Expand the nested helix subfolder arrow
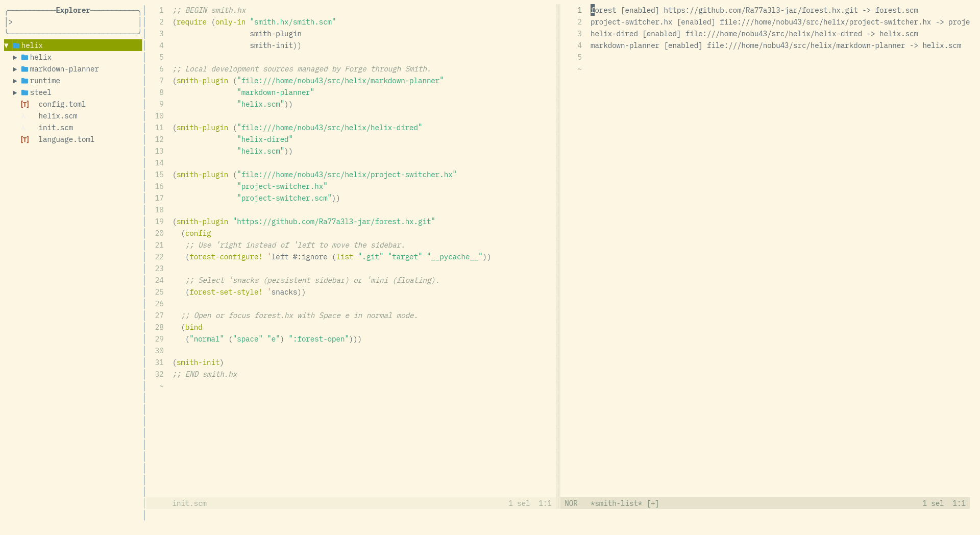 point(15,57)
